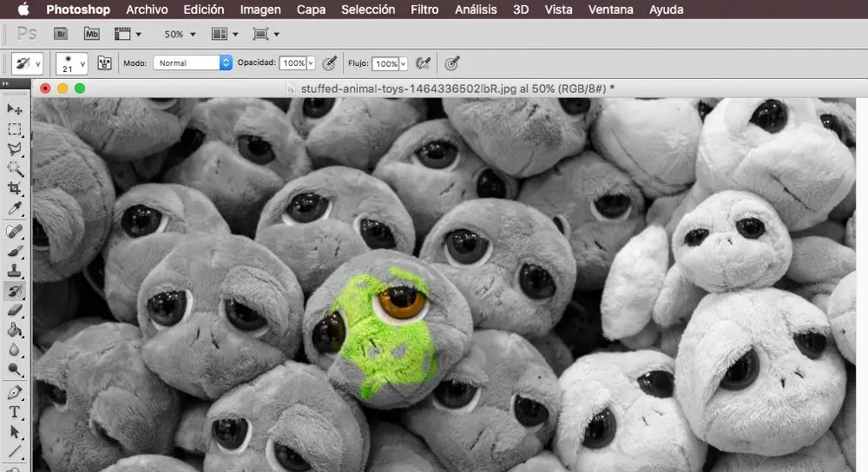868x472 pixels.
Task: Open the Apple system menu
Action: (x=23, y=10)
